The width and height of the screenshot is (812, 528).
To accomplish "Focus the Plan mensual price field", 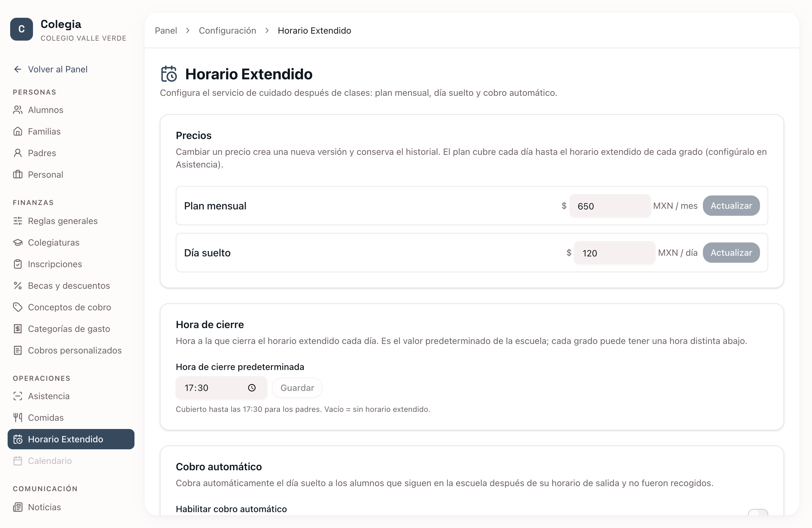I will 610,206.
